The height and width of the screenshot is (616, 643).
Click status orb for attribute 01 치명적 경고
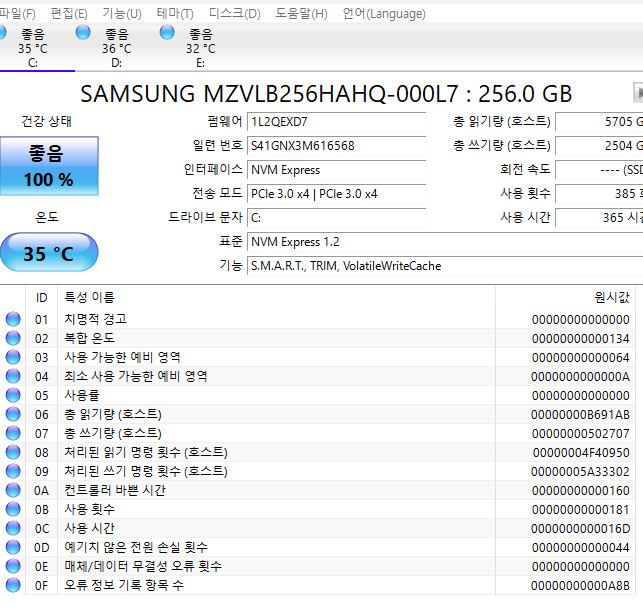coord(13,319)
